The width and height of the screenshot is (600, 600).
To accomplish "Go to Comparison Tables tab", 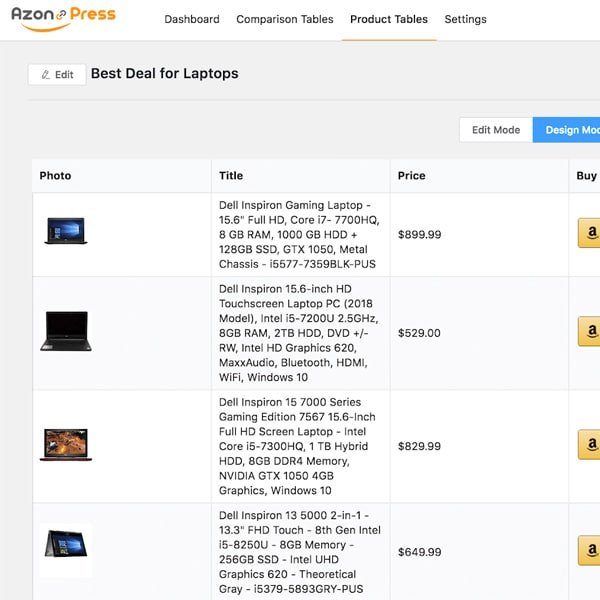I will [x=285, y=19].
